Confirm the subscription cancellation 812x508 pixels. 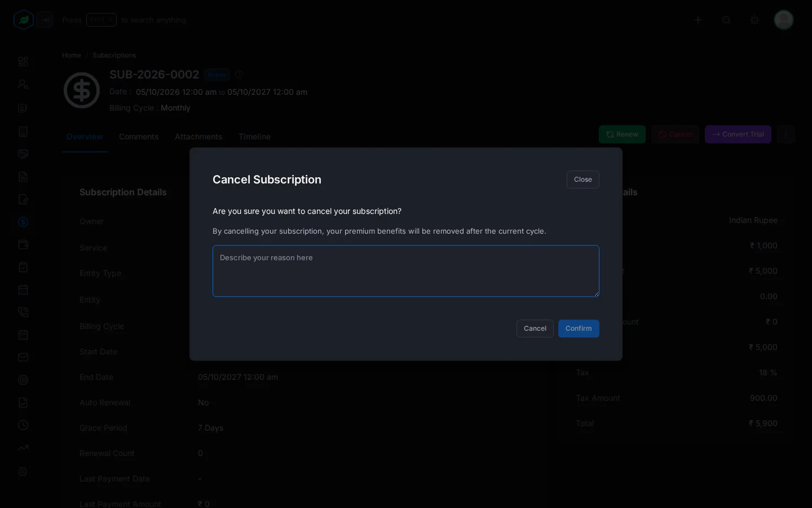579,329
